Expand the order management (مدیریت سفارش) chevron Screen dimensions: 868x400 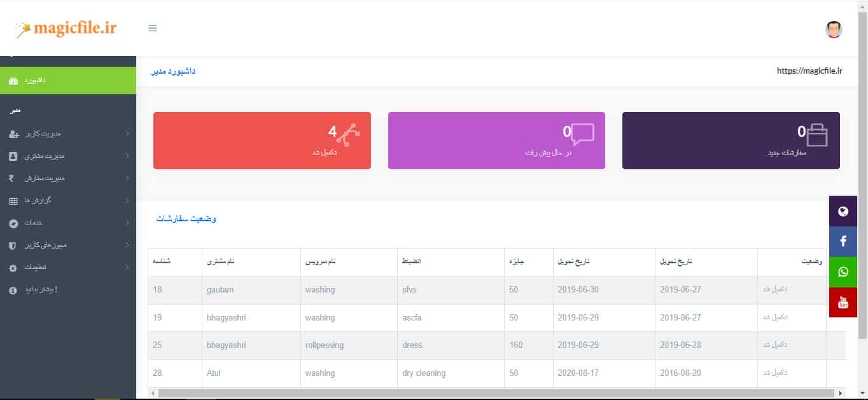click(x=127, y=178)
